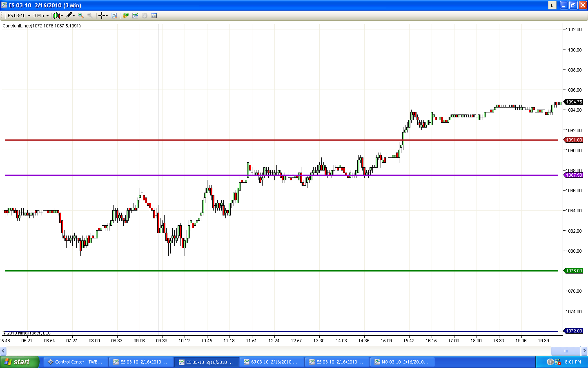
Task: Click scrollbar left arrow
Action: (x=3, y=351)
